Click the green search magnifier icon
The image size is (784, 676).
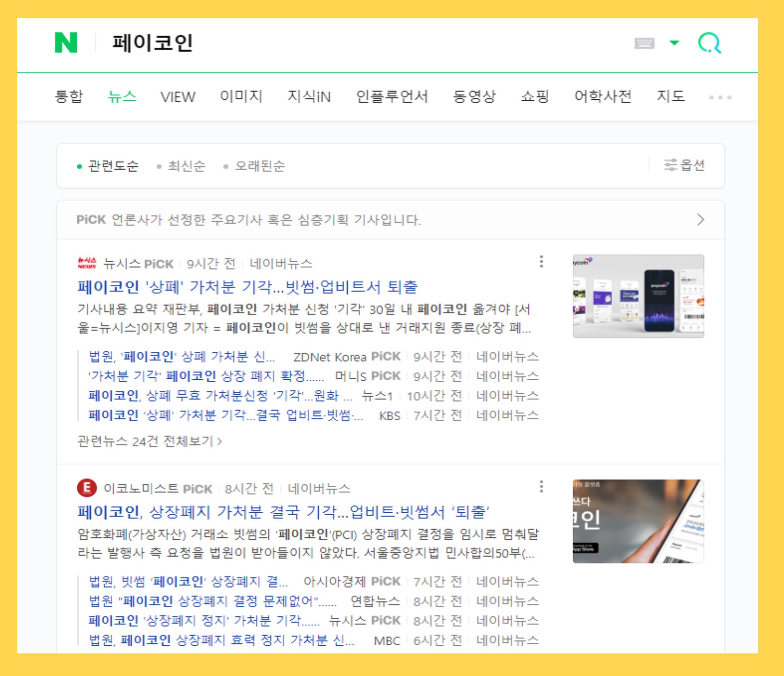tap(709, 43)
